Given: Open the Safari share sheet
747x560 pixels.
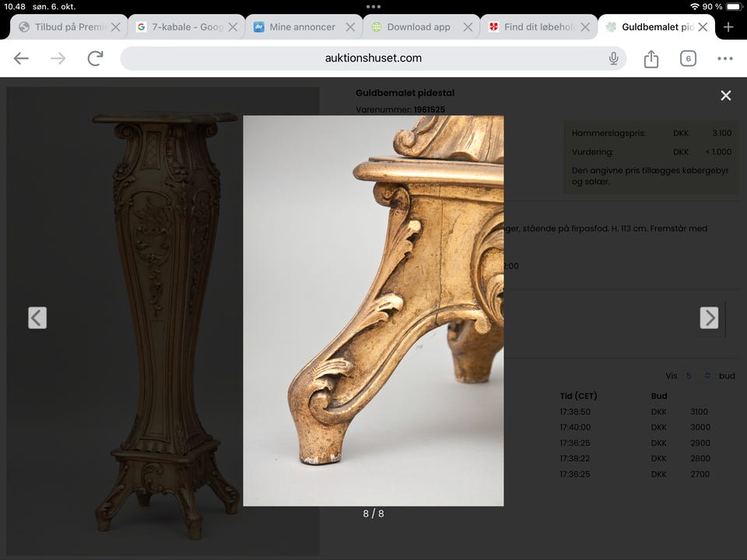Looking at the screenshot, I should (651, 58).
